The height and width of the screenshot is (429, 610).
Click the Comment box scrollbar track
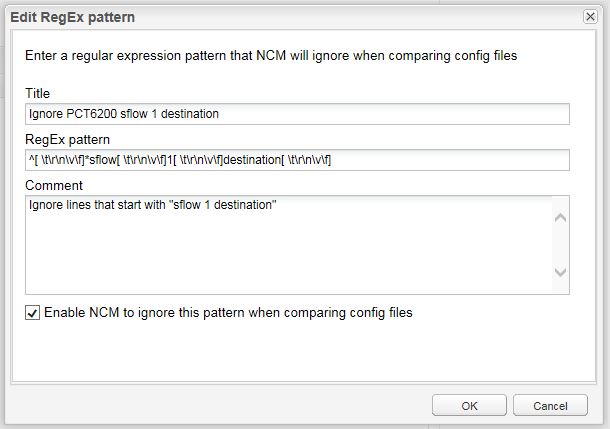[561, 245]
